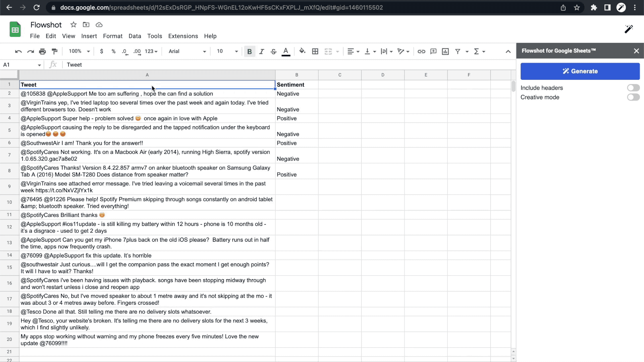Screen dimensions: 644x362
Task: Open the font size 10 dropdown
Action: (x=227, y=51)
